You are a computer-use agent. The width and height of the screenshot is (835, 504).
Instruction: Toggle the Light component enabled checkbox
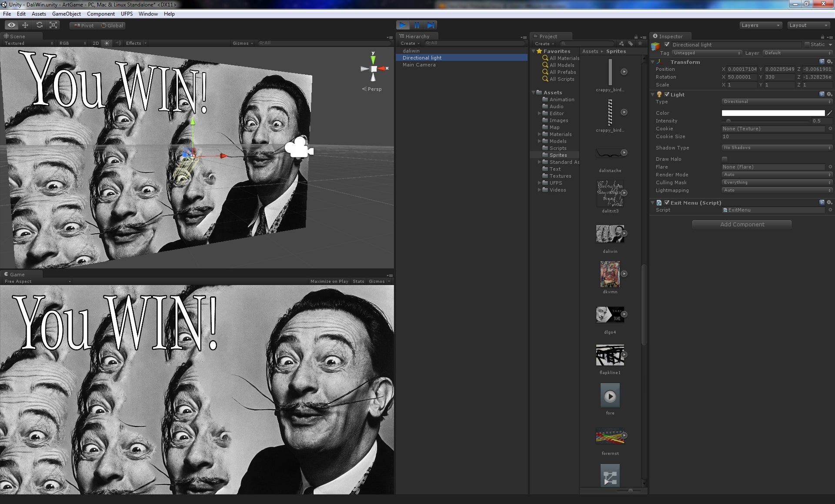click(667, 94)
